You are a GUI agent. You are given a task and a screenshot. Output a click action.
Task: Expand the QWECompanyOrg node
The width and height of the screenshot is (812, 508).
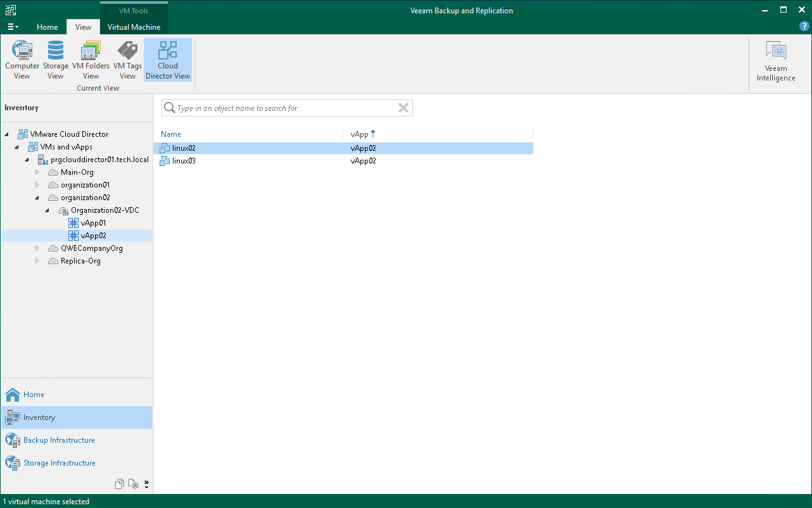pyautogui.click(x=37, y=248)
